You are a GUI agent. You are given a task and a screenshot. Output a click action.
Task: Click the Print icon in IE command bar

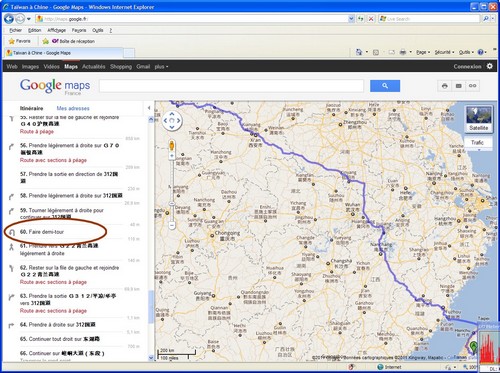403,52
